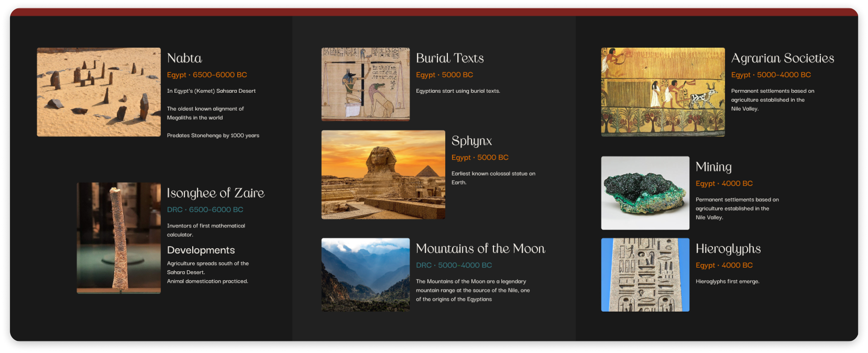The height and width of the screenshot is (353, 868).
Task: Select the Mining heading
Action: 713,167
